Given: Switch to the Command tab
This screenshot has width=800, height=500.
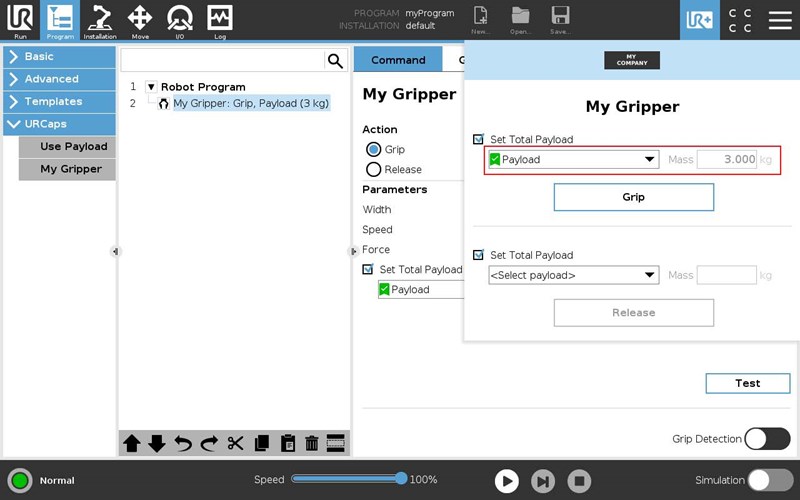Looking at the screenshot, I should point(398,60).
